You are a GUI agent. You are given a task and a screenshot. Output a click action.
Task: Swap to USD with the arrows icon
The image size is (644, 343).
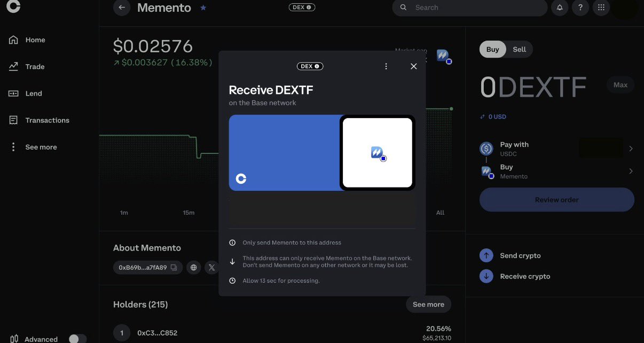(483, 116)
